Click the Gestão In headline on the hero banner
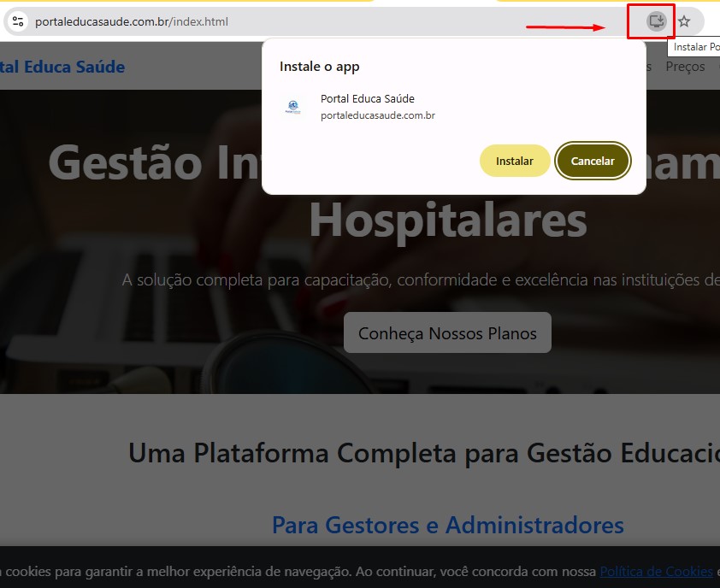720x588 pixels. [150, 162]
